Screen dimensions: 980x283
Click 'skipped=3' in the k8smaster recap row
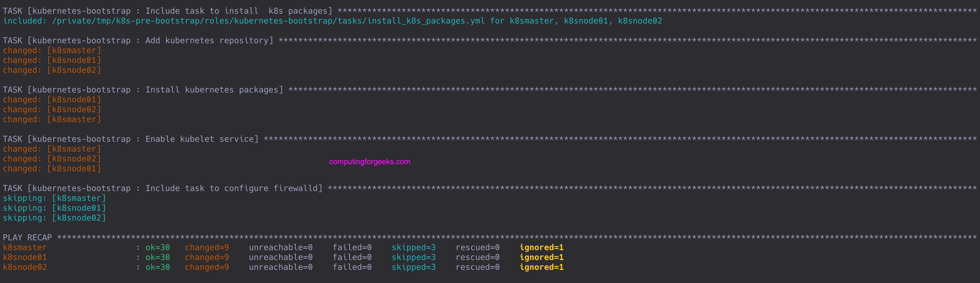point(413,248)
